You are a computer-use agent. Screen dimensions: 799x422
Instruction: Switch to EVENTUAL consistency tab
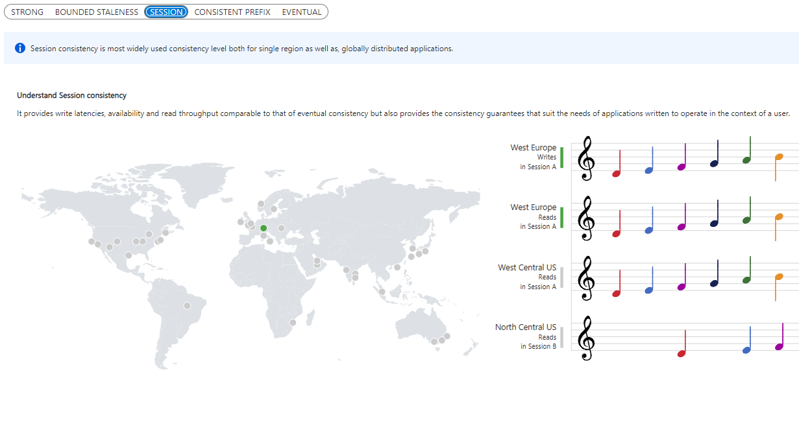tap(302, 12)
